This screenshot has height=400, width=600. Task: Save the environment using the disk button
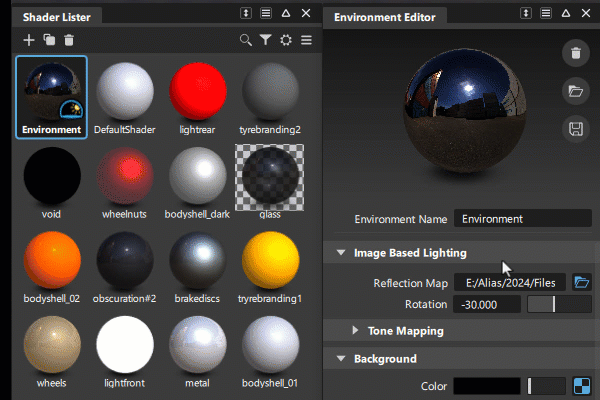tap(576, 129)
